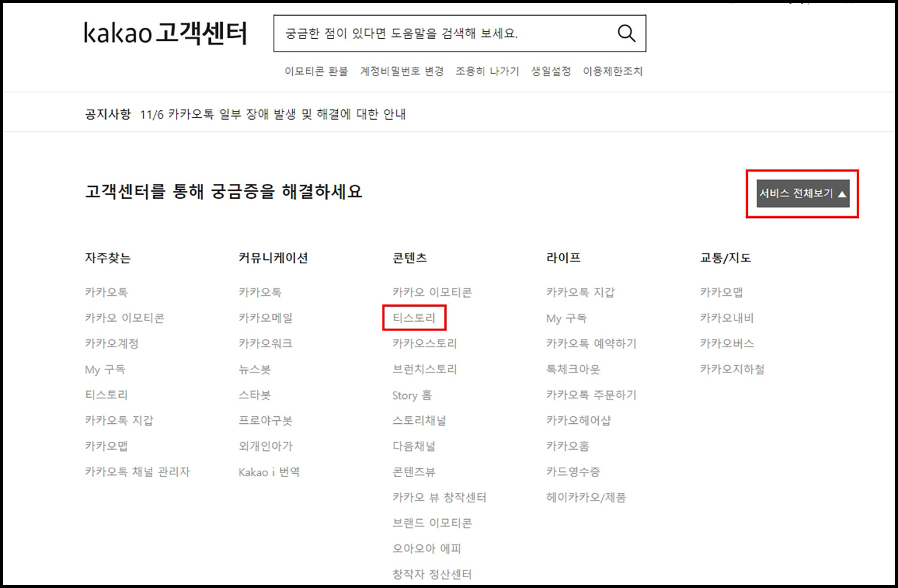Screen dimensions: 898x588
Task: Open the 카카오버스 link
Action: (727, 344)
